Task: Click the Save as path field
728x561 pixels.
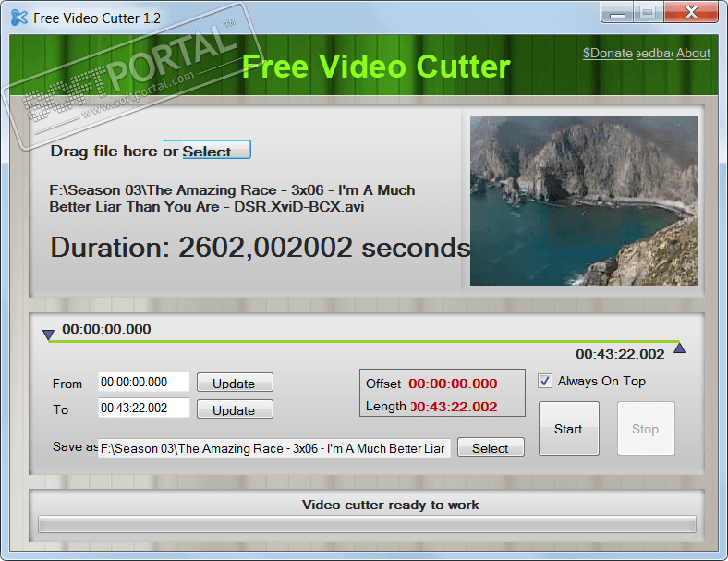Action: 274,448
